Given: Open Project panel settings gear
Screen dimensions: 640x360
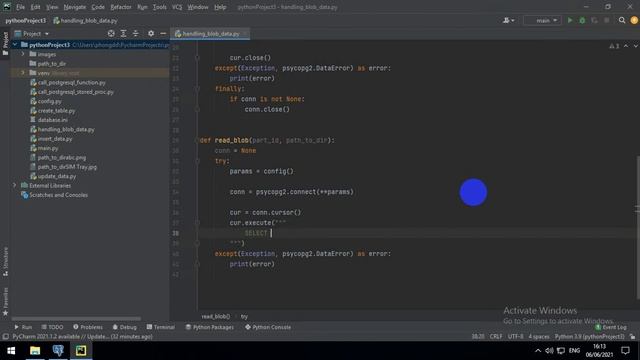Looking at the screenshot, I should pos(151,33).
